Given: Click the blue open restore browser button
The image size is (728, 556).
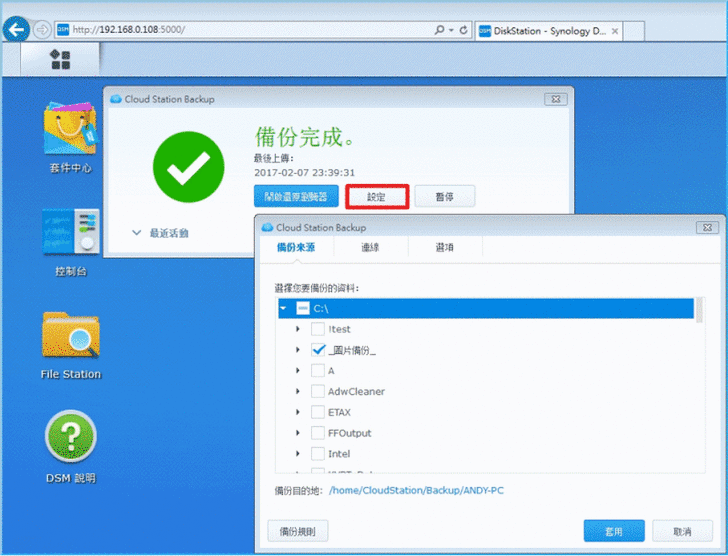Looking at the screenshot, I should coord(296,196).
